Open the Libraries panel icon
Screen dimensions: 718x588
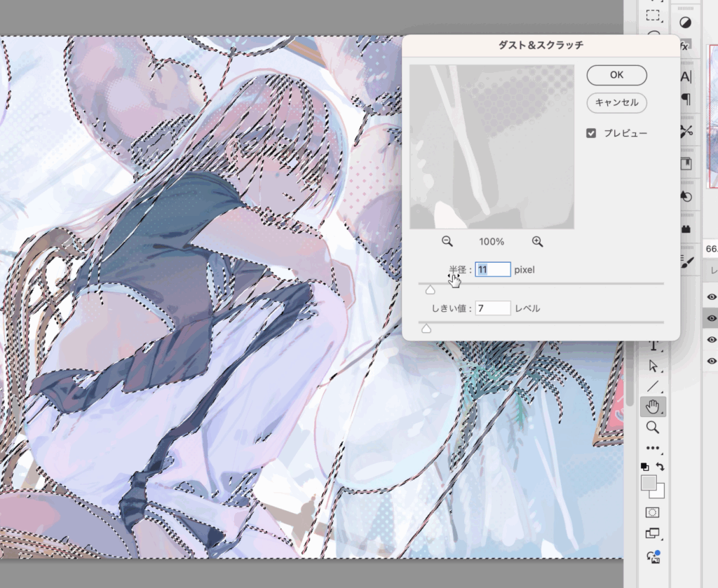click(686, 163)
